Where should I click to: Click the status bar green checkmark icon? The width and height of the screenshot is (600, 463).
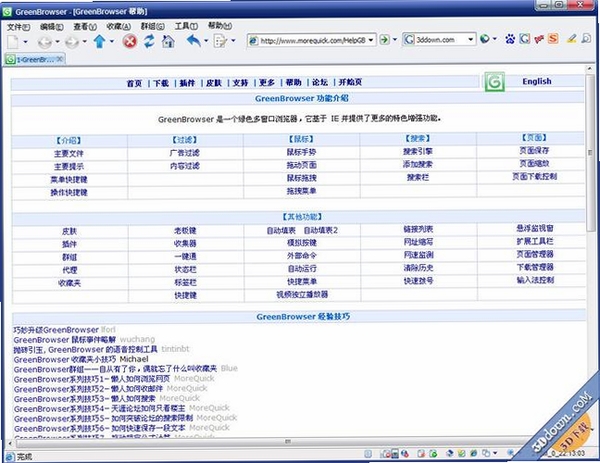[462, 453]
